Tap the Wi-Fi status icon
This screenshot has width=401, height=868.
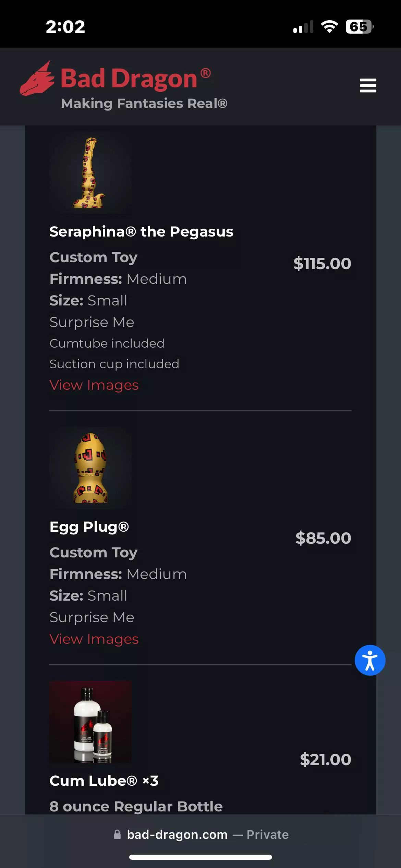coord(329,26)
